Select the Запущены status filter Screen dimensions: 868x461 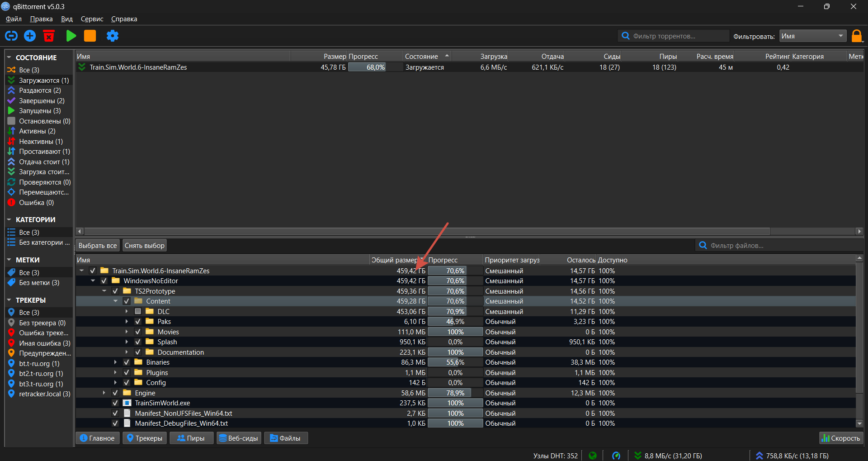point(39,111)
